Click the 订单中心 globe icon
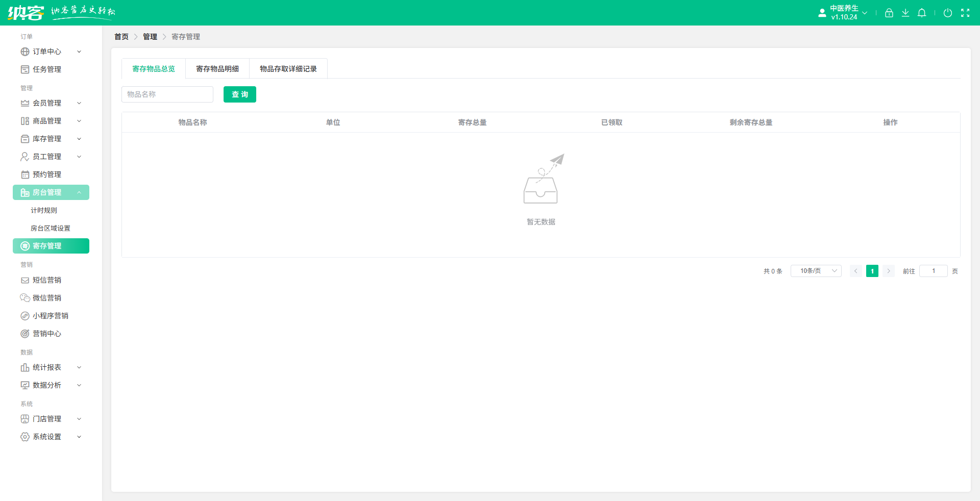 [25, 52]
